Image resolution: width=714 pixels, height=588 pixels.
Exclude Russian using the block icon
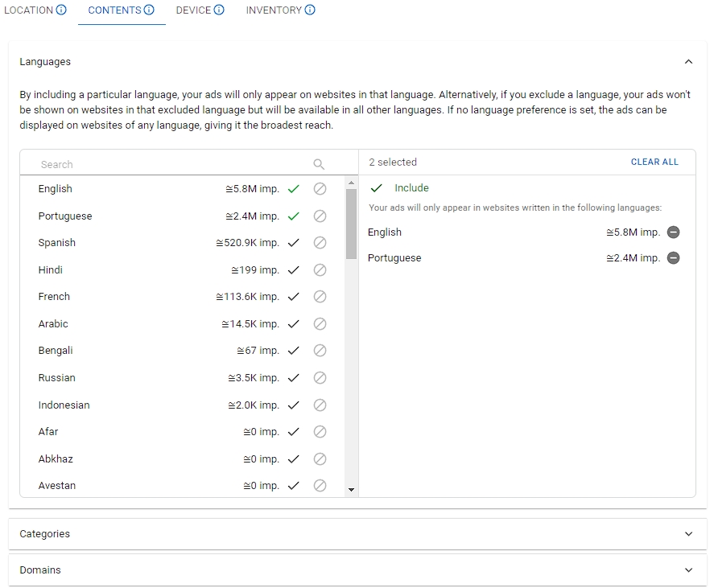point(320,378)
